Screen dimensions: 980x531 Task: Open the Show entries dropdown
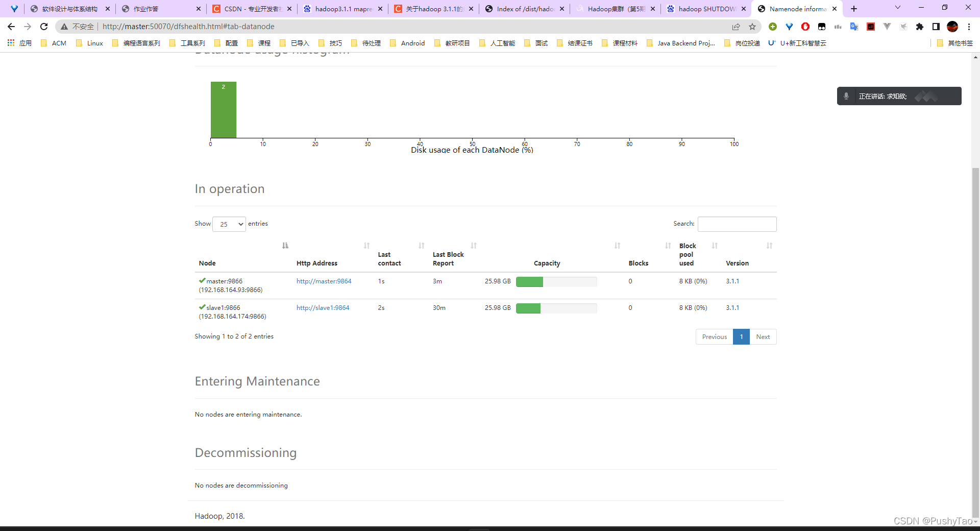point(229,224)
